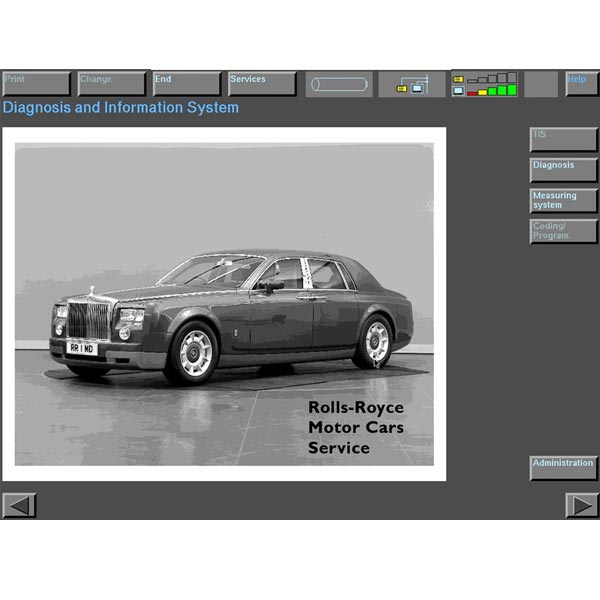Click the cylinder icon in the toolbar

(339, 84)
